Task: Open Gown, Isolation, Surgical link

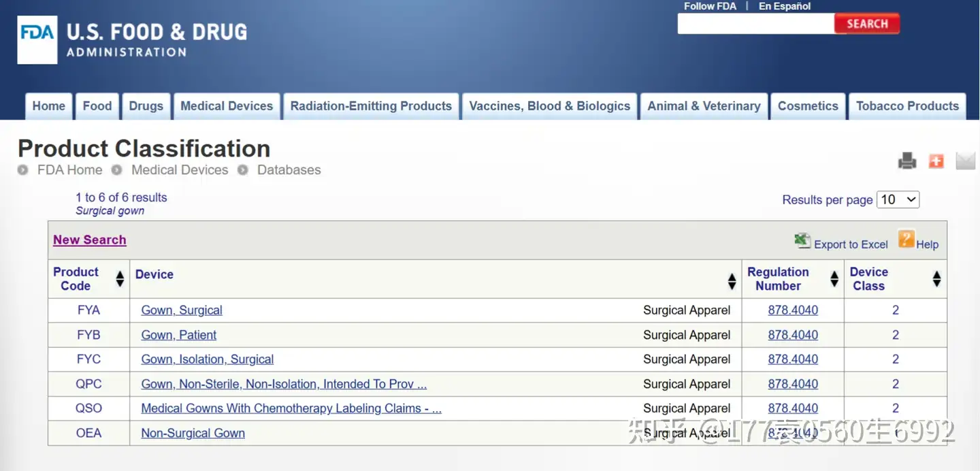Action: 208,359
